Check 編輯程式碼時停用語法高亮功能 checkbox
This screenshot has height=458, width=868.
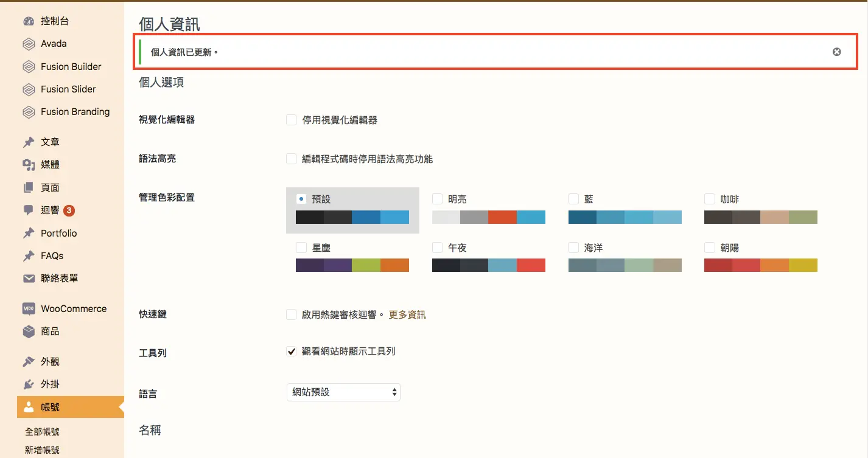tap(292, 159)
